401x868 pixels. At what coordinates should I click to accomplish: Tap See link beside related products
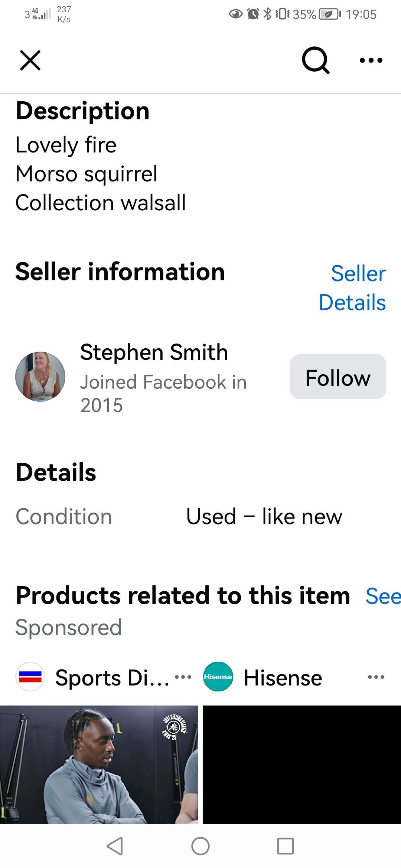click(x=382, y=596)
